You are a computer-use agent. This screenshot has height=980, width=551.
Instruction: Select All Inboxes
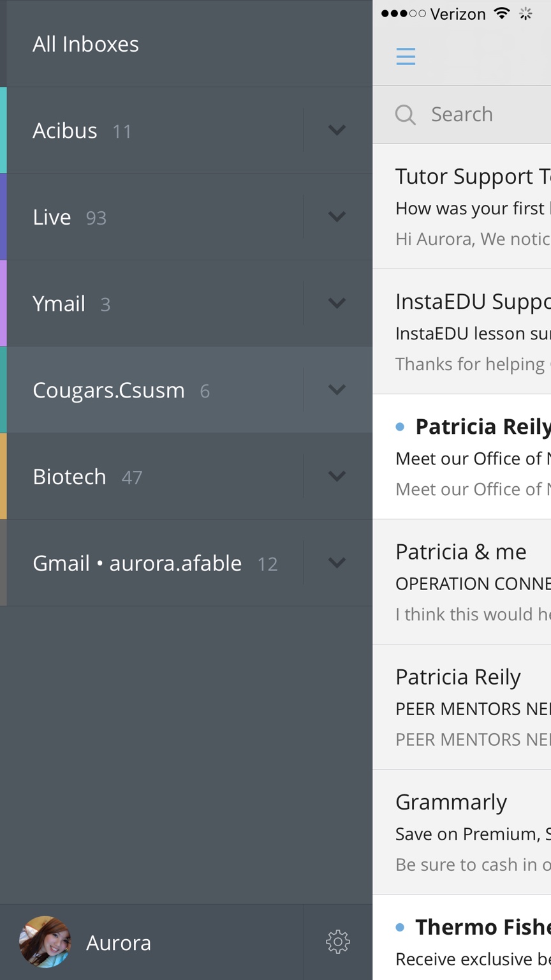click(x=86, y=44)
